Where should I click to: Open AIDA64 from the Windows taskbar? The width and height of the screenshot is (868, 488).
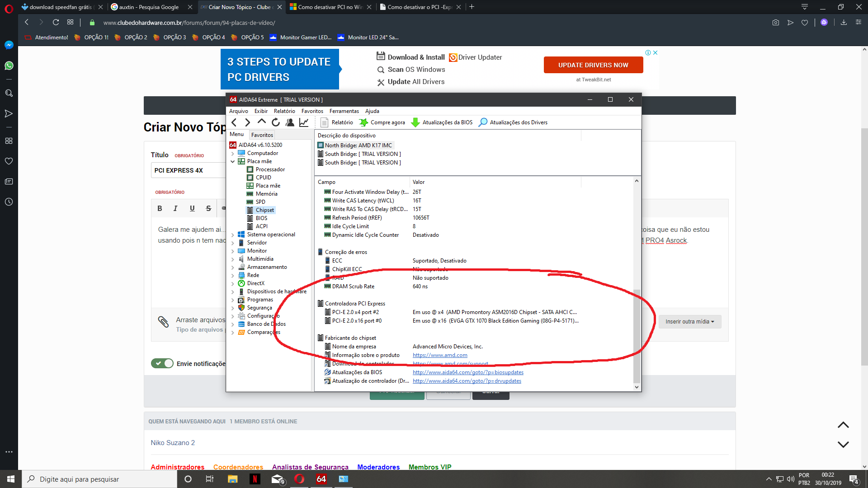[321, 479]
